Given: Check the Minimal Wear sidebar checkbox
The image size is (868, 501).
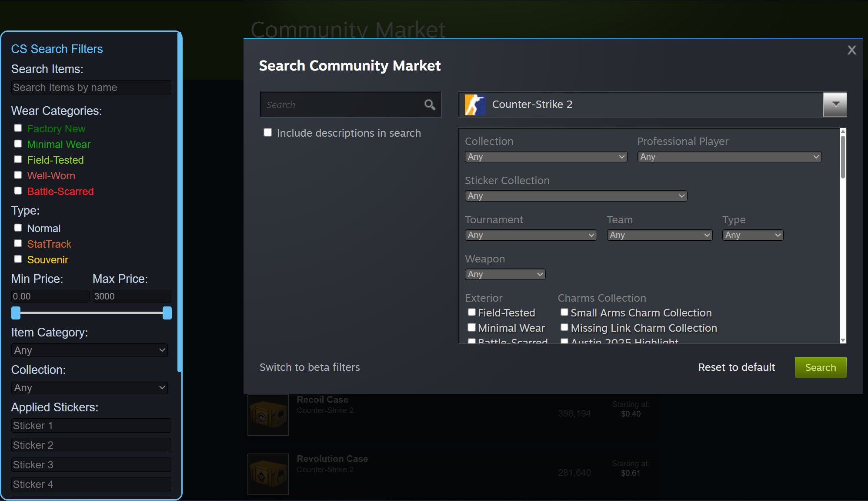Looking at the screenshot, I should point(18,144).
